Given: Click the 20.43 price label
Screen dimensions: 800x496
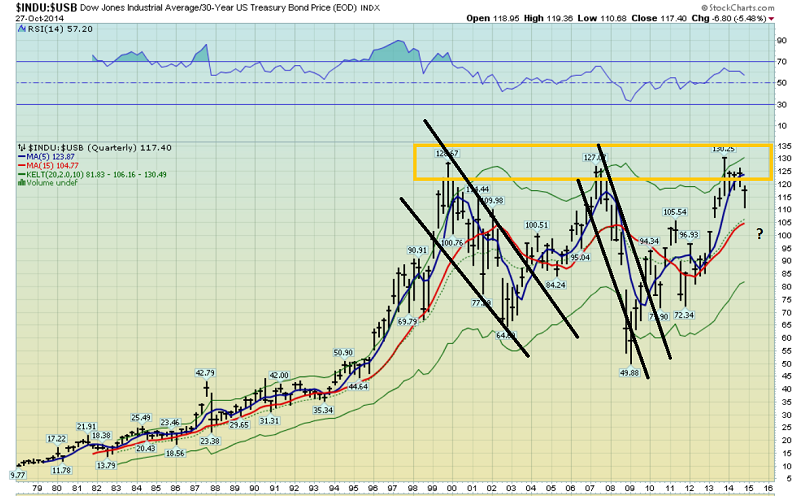Looking at the screenshot, I should tap(146, 448).
